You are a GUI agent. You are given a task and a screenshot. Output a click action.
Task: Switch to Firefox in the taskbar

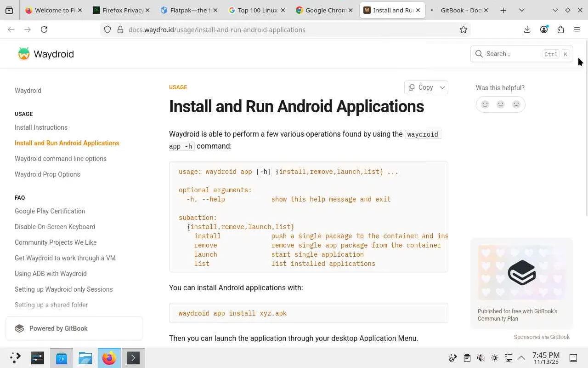109,358
